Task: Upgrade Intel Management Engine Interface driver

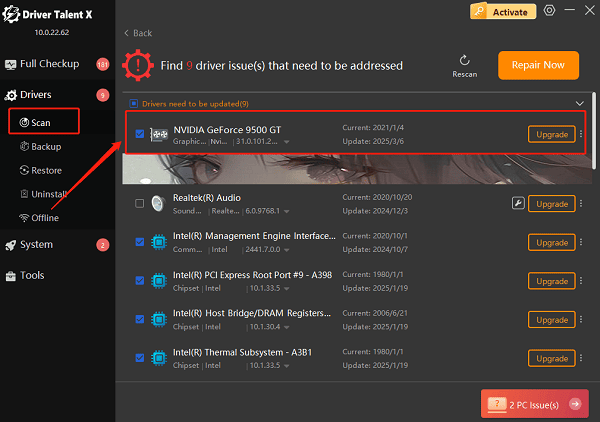Action: (552, 243)
